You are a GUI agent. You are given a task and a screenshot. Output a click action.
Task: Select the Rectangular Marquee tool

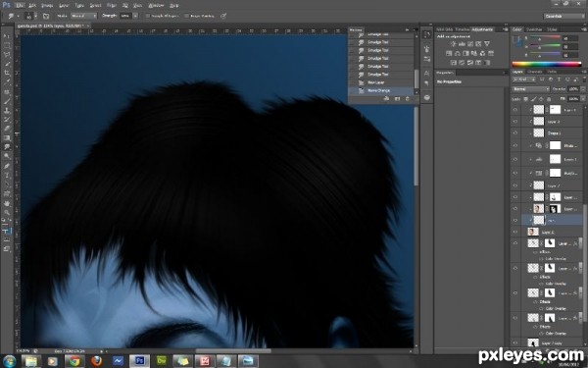point(7,45)
